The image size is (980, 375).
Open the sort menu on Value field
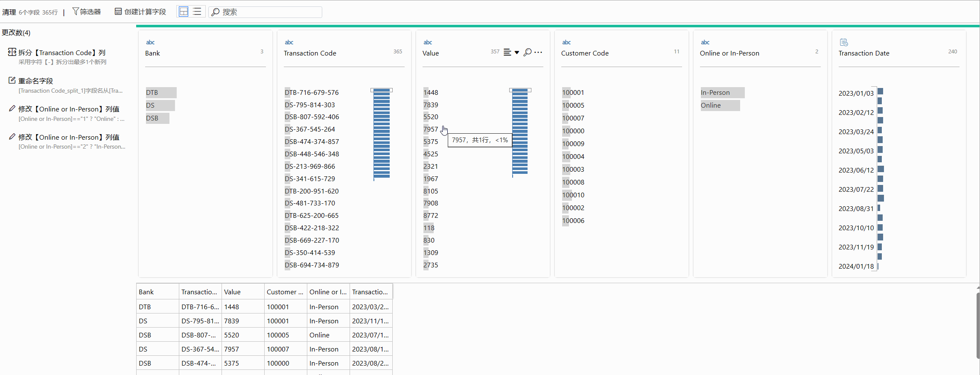tap(511, 52)
